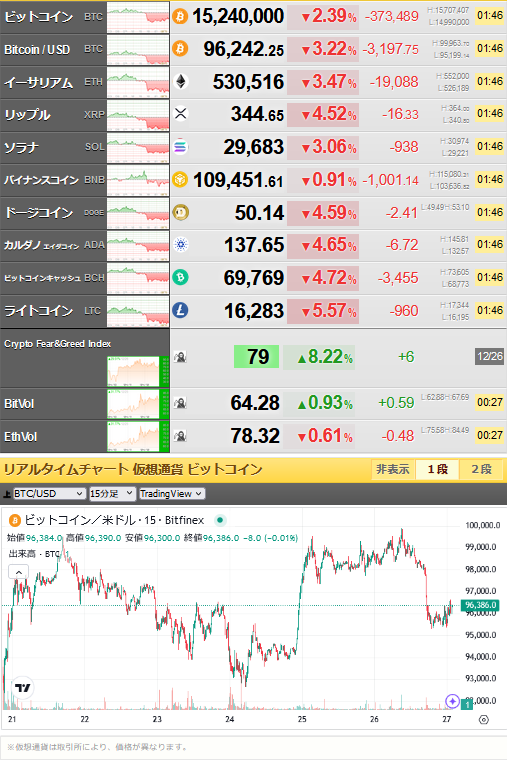The width and height of the screenshot is (507, 760).
Task: Click the Binance Coin BNB icon
Action: pos(180,180)
